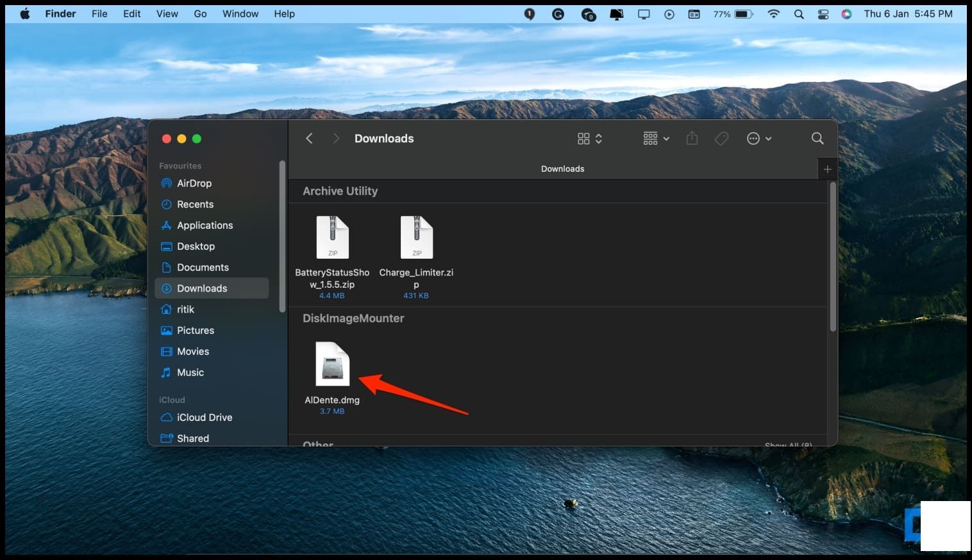Click the file list vertical scrollbar

pyautogui.click(x=833, y=256)
